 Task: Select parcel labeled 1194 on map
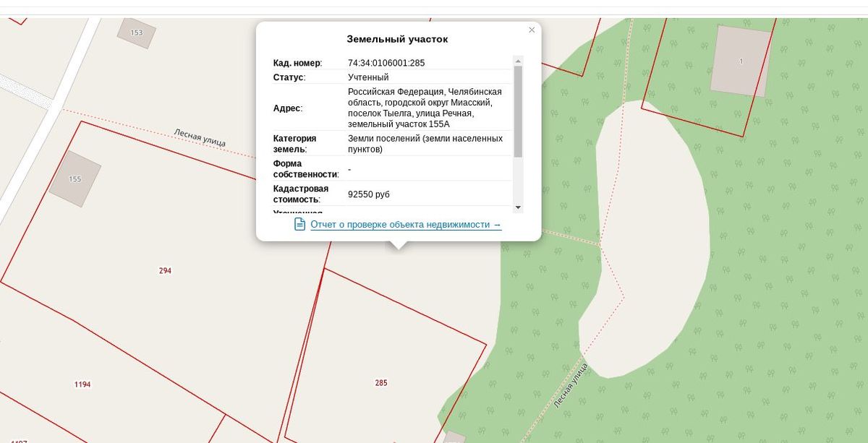(x=82, y=384)
